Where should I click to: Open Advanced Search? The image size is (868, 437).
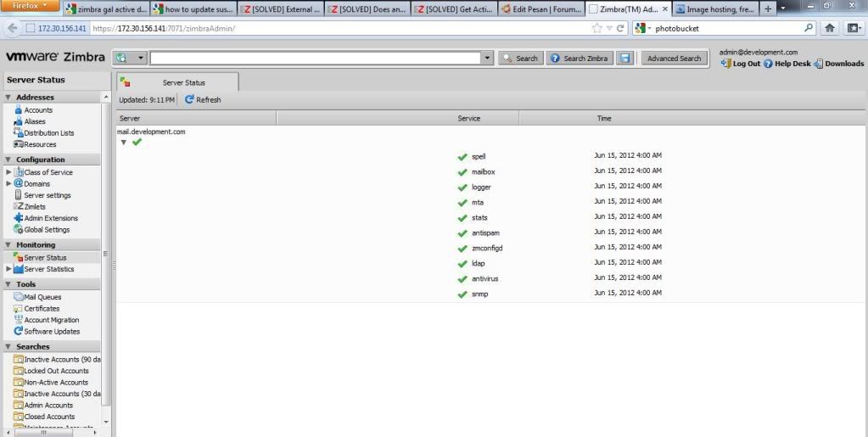point(675,59)
